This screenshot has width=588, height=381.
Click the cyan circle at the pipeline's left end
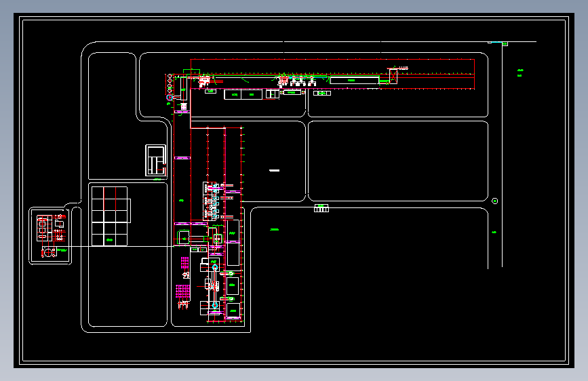(170, 98)
